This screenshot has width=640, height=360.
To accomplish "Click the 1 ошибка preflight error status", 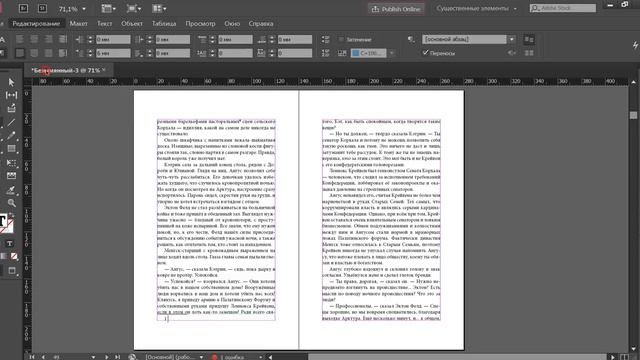I will [x=233, y=357].
